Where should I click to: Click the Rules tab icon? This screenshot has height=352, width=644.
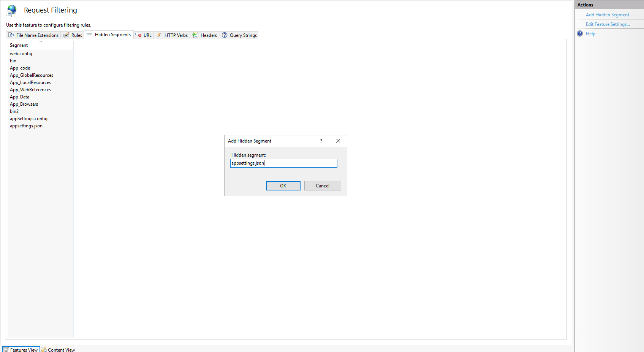[66, 35]
